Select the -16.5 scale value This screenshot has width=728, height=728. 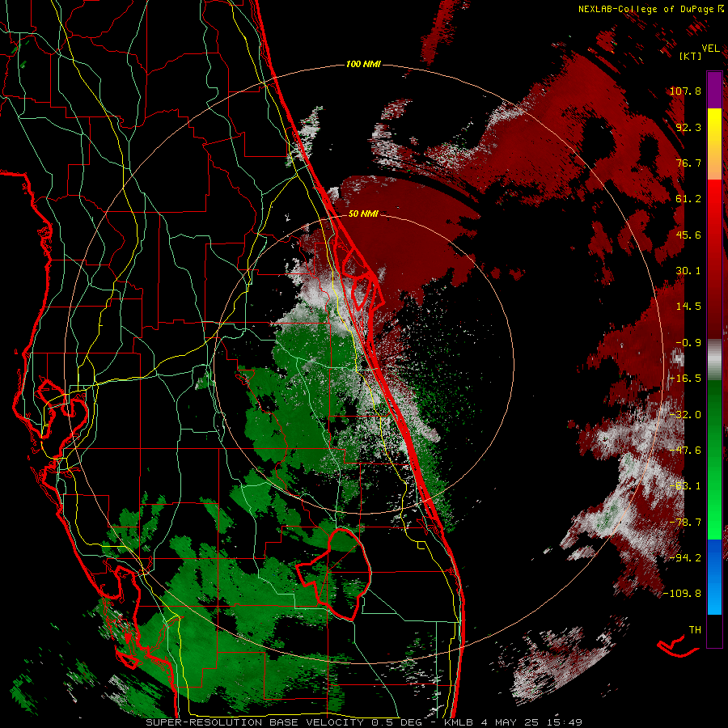tap(685, 379)
